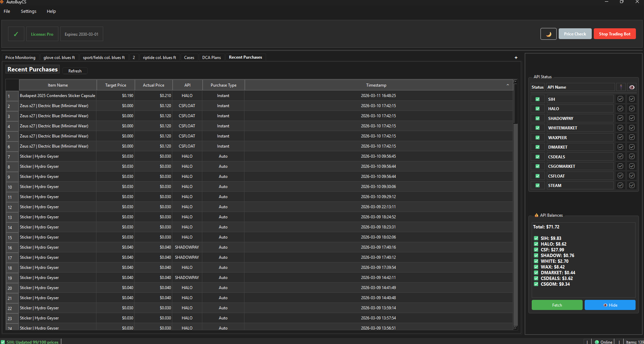This screenshot has width=644, height=344.
Task: Toggle the STEAM status checkbox
Action: pyautogui.click(x=537, y=185)
